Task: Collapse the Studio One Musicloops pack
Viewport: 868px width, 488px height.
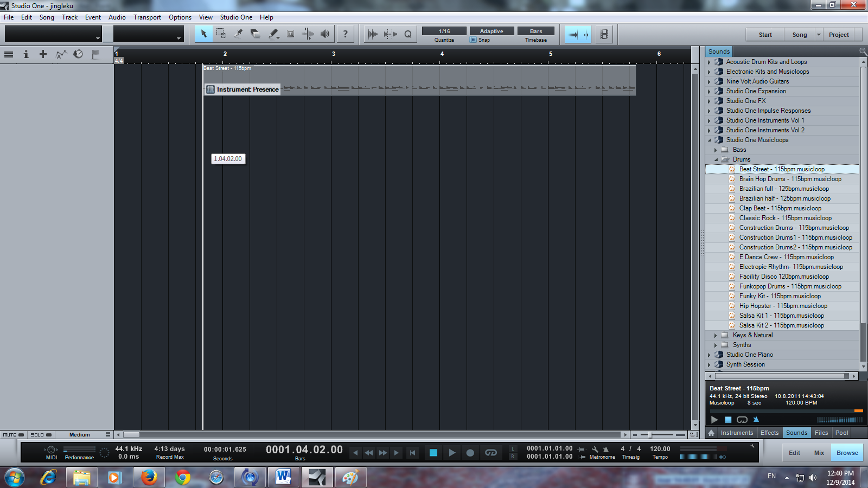Action: (709, 140)
